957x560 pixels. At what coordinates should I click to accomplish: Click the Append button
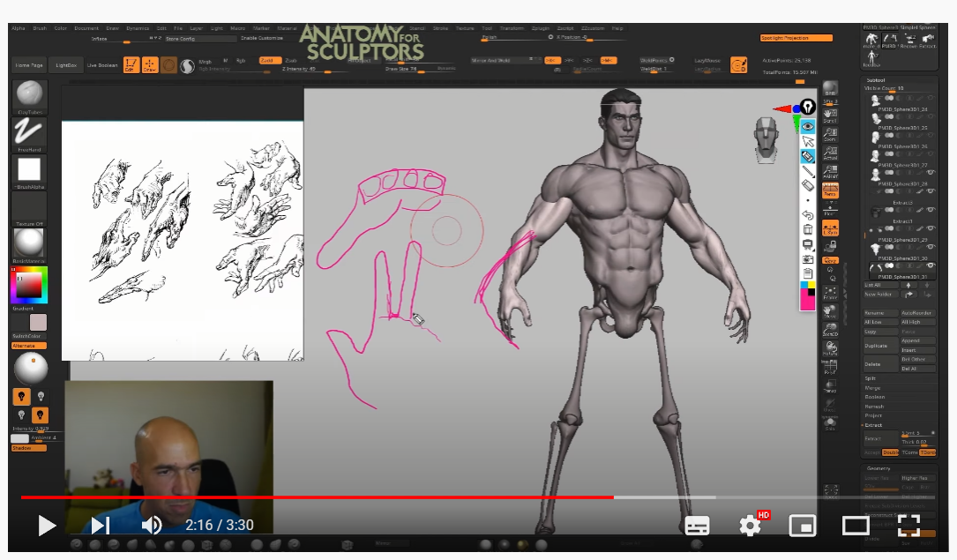coord(918,341)
